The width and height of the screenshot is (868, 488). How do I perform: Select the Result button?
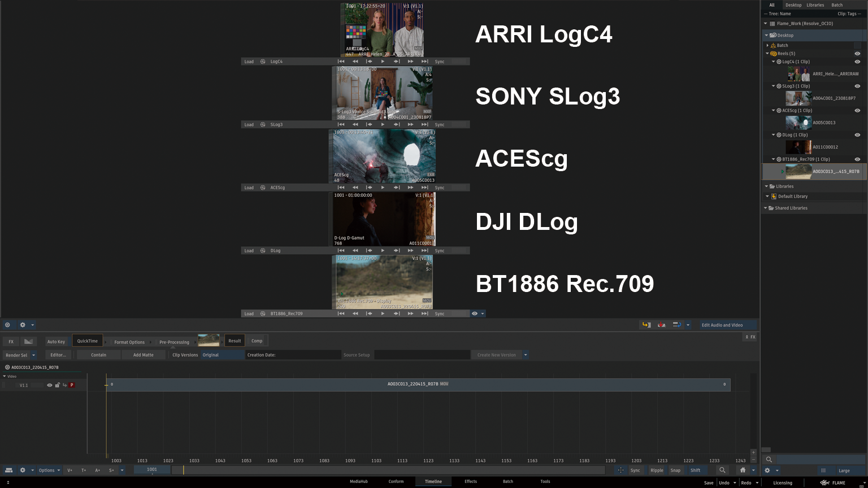(235, 341)
